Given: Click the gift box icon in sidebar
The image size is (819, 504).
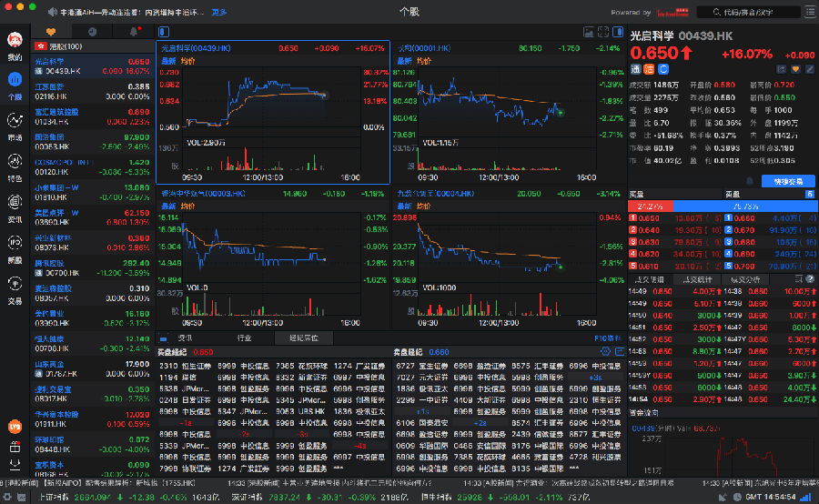Looking at the screenshot, I should click(15, 447).
